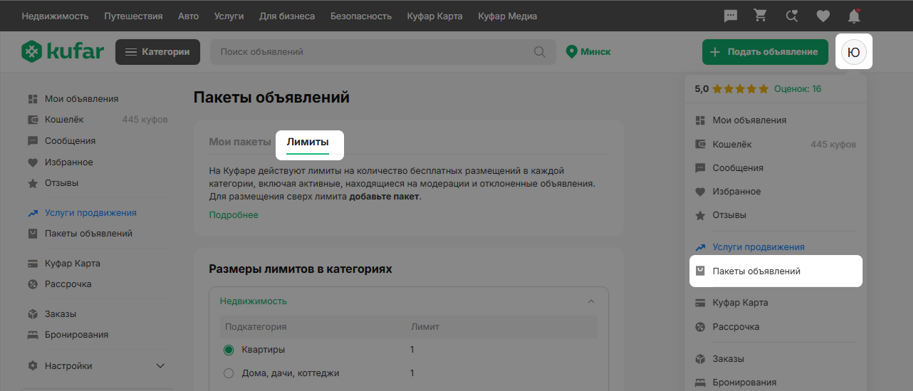Open Услуги in top navigation
Image resolution: width=913 pixels, height=391 pixels.
click(x=229, y=16)
